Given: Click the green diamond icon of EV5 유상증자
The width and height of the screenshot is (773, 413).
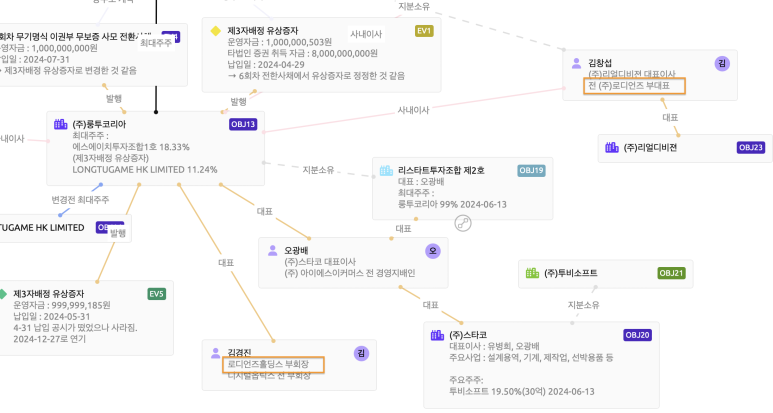Looking at the screenshot, I should pos(2,294).
